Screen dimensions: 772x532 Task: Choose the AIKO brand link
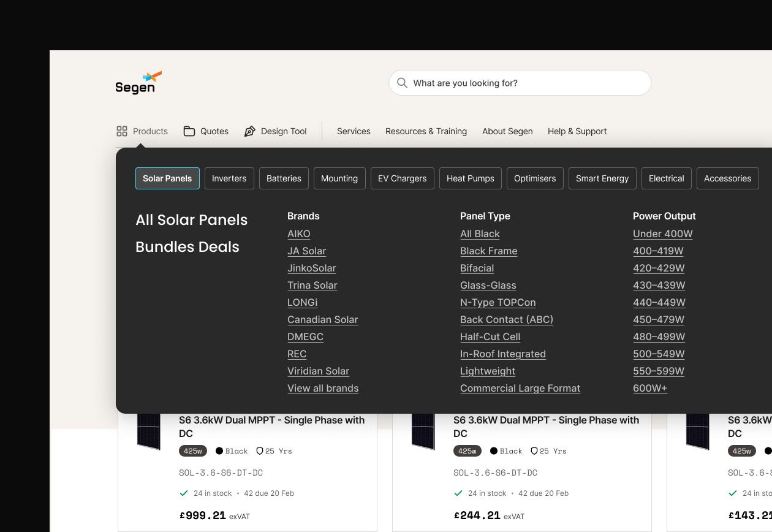click(299, 234)
